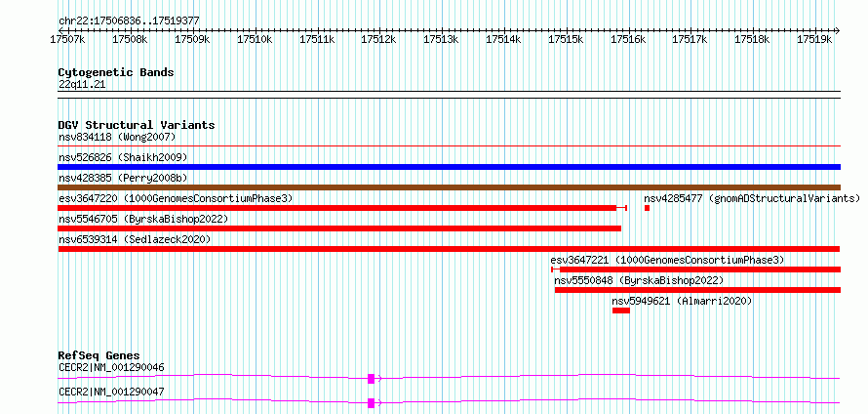Click the 17512k ruler tick label
The width and height of the screenshot is (868, 414).
tap(378, 39)
